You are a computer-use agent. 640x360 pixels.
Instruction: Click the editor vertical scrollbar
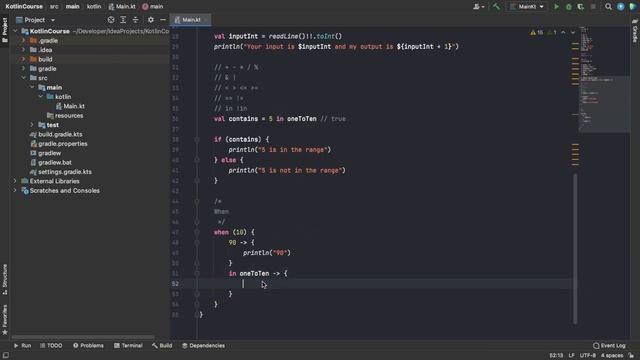[575, 249]
